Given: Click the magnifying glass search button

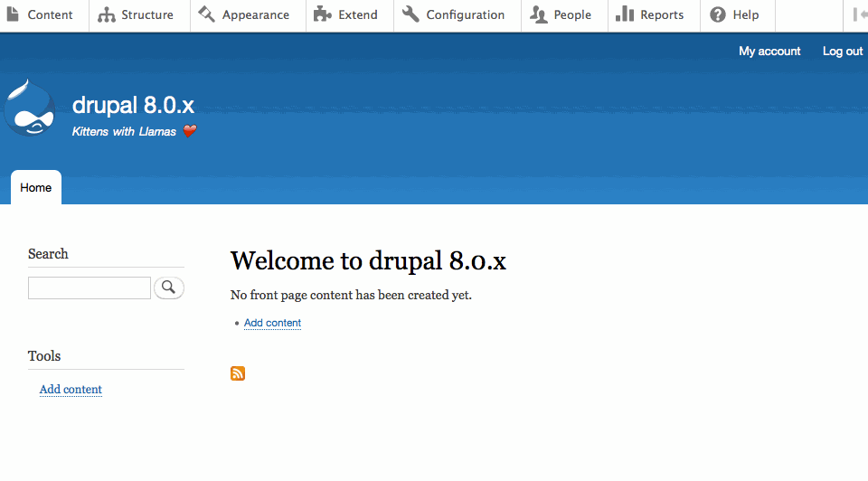Looking at the screenshot, I should [169, 288].
